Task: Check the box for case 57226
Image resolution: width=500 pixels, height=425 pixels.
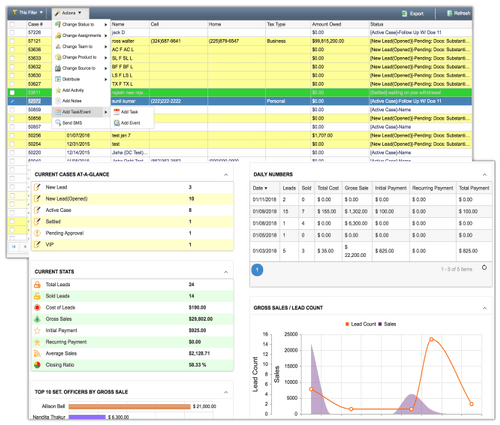Action: click(12, 32)
